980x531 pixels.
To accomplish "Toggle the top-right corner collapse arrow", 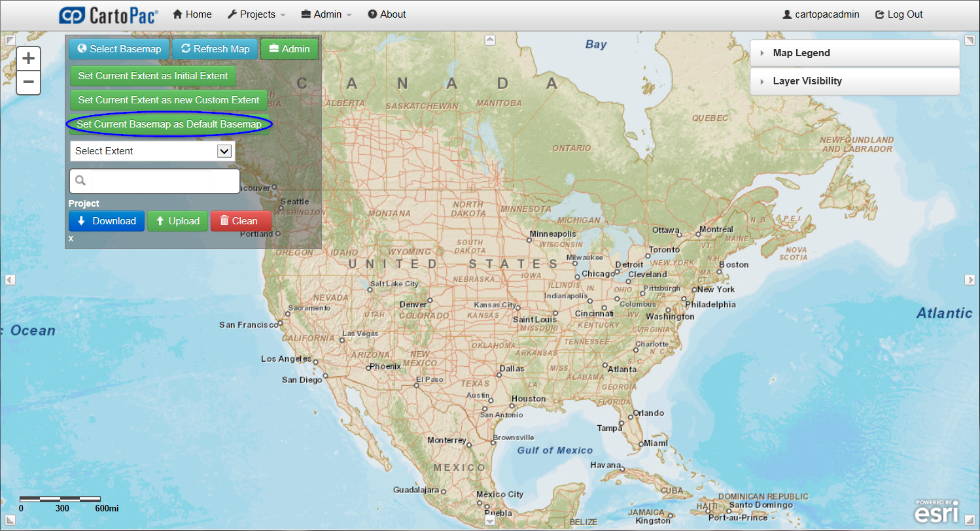I will (970, 41).
